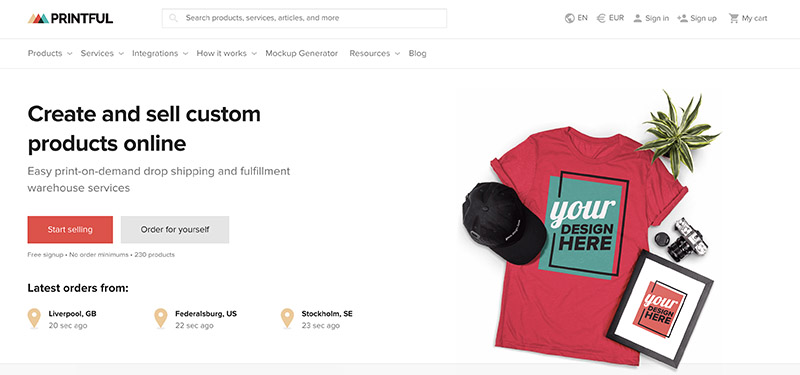This screenshot has height=375, width=800.
Task: Open the Integrations dropdown
Action: [x=160, y=53]
